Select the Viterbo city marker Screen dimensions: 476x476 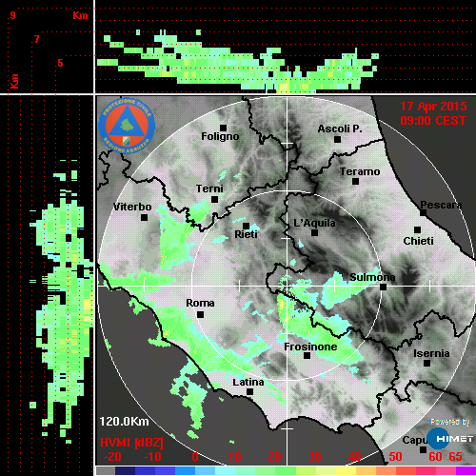point(144,218)
